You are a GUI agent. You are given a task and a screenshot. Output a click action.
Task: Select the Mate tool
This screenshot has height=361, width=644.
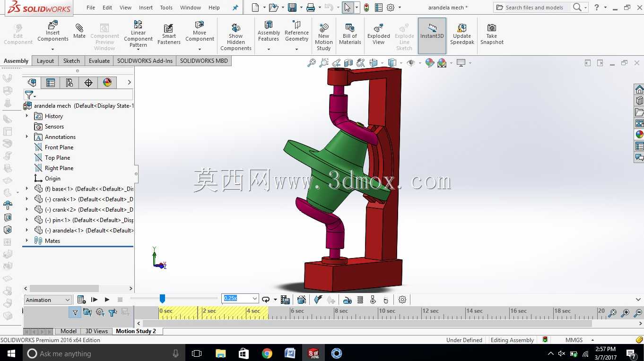coord(79,31)
